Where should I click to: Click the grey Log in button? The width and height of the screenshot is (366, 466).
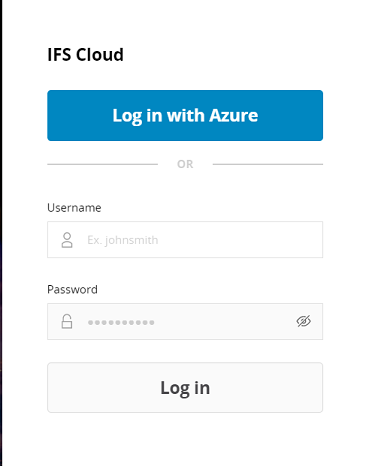click(x=185, y=388)
